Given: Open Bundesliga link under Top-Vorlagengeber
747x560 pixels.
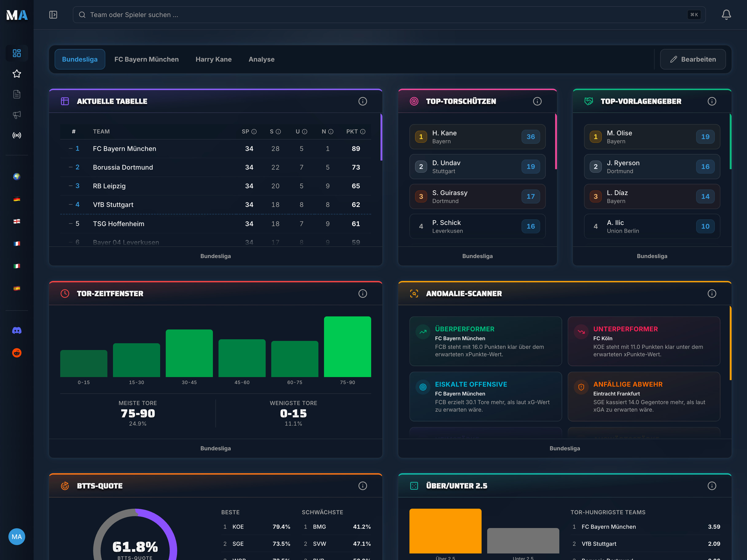Looking at the screenshot, I should click(652, 256).
